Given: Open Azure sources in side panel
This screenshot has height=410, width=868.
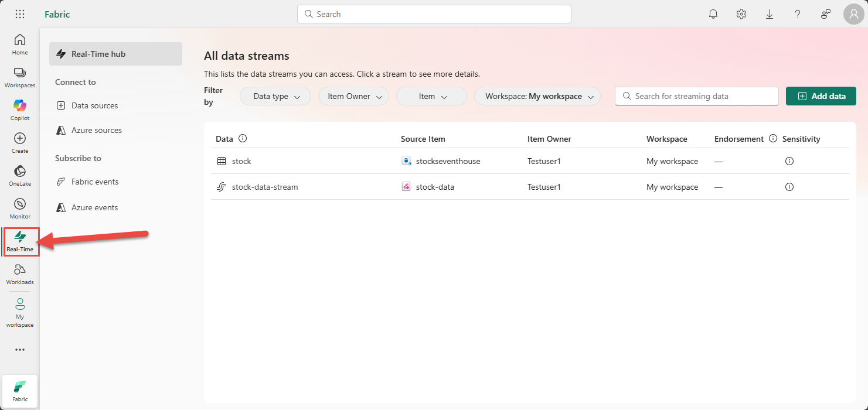Looking at the screenshot, I should pyautogui.click(x=97, y=130).
